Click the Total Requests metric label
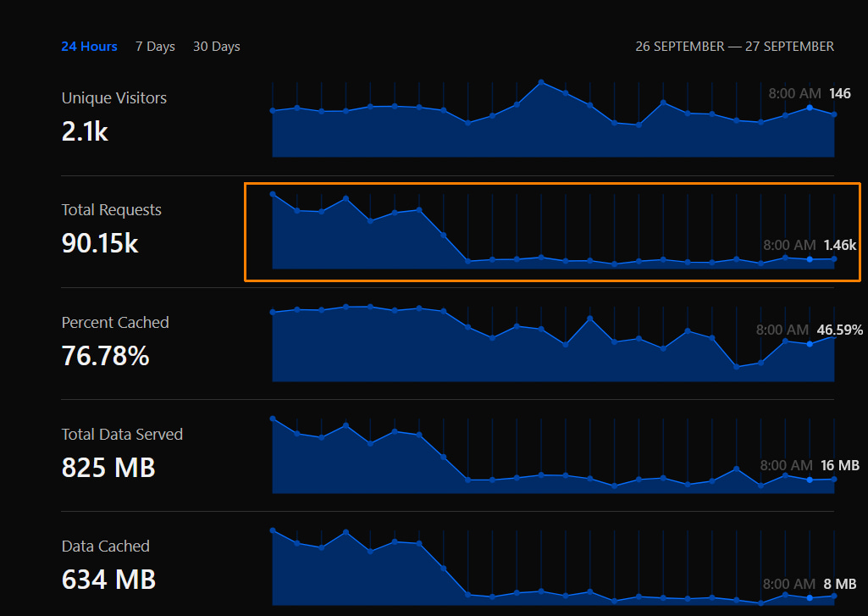The image size is (868, 616). tap(111, 210)
